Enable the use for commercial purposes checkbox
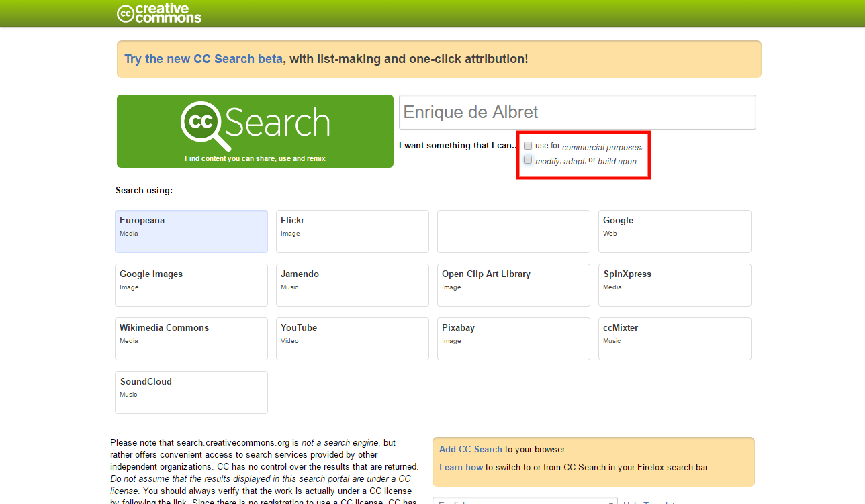The width and height of the screenshot is (865, 504). click(x=528, y=146)
